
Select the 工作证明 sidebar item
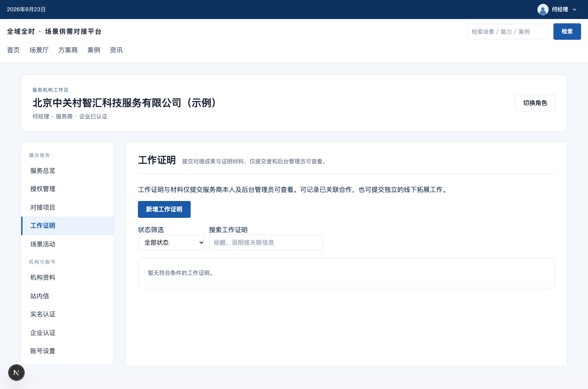(x=67, y=226)
